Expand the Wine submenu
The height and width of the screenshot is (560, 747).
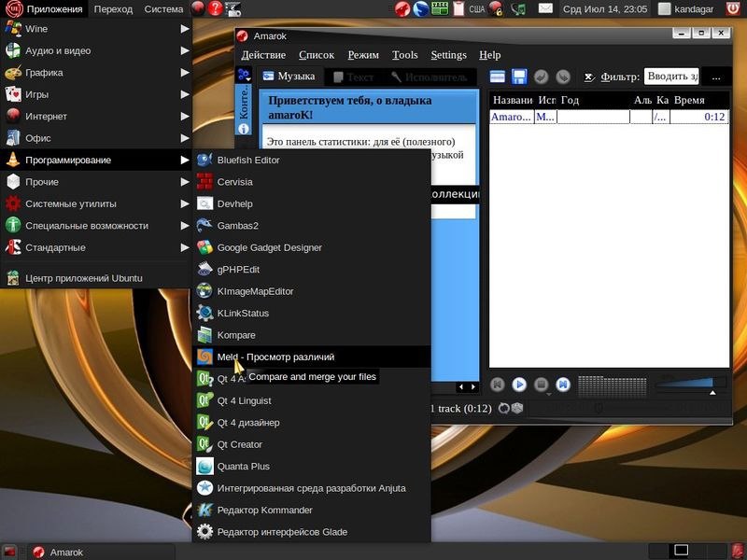[96, 29]
